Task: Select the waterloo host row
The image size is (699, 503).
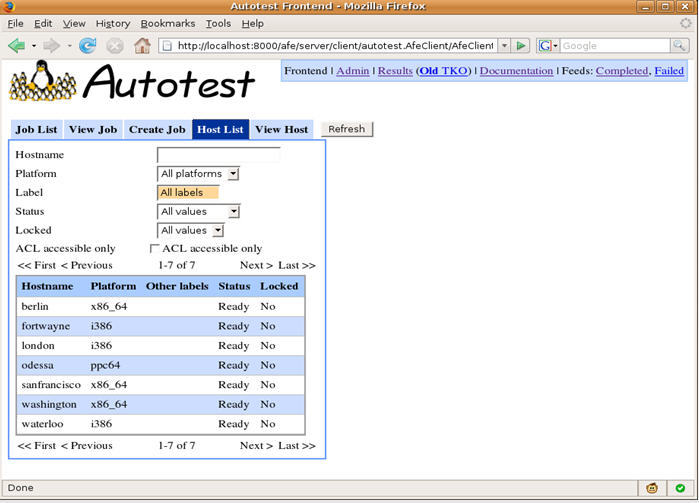Action: click(160, 424)
